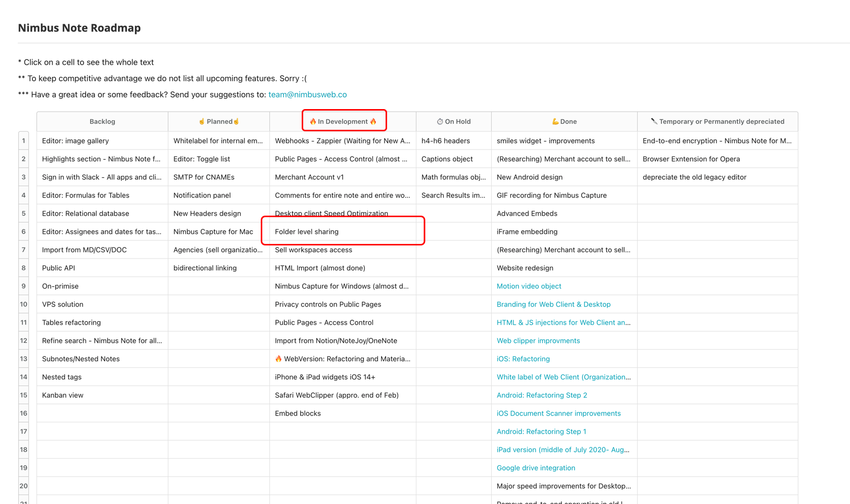Follow the Branding for Web Client & Desktop link
The width and height of the screenshot is (850, 504).
(x=553, y=305)
